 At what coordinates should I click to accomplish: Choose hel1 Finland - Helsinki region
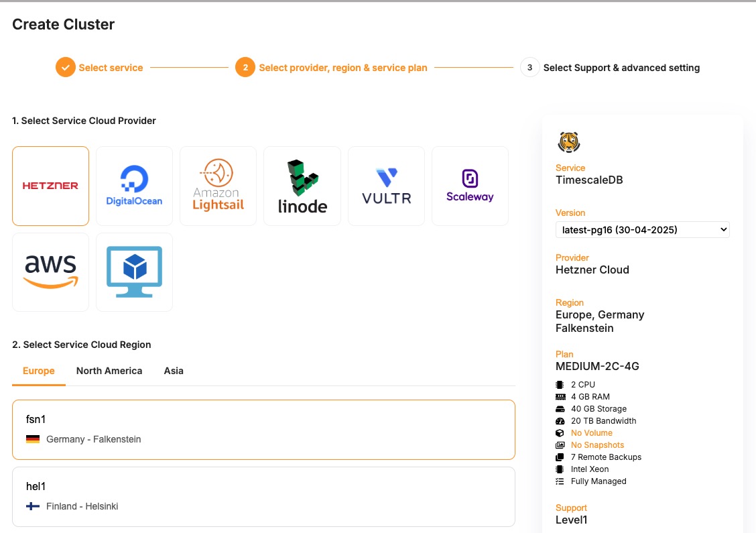click(x=263, y=497)
